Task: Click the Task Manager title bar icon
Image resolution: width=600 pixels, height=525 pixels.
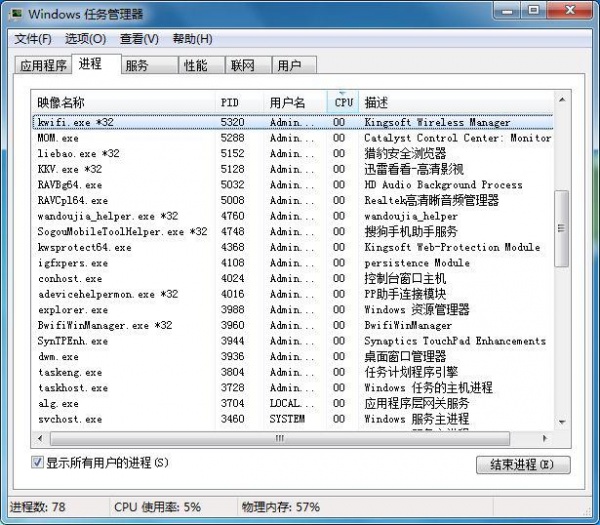Action: [x=16, y=14]
